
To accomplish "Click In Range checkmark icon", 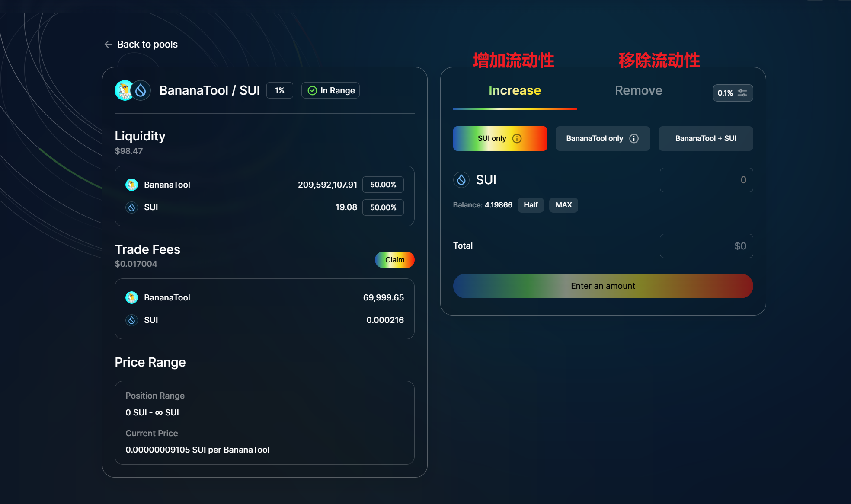I will pyautogui.click(x=312, y=90).
